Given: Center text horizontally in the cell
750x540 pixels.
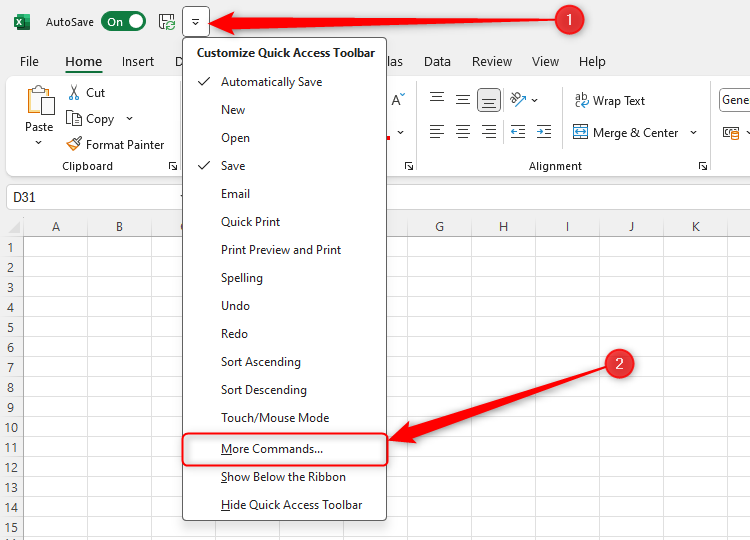Looking at the screenshot, I should pos(463,132).
